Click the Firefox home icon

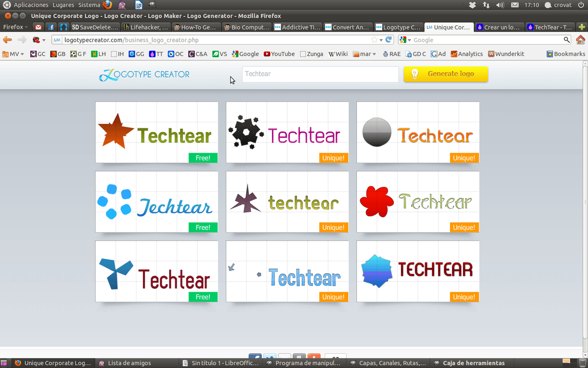pyautogui.click(x=581, y=40)
